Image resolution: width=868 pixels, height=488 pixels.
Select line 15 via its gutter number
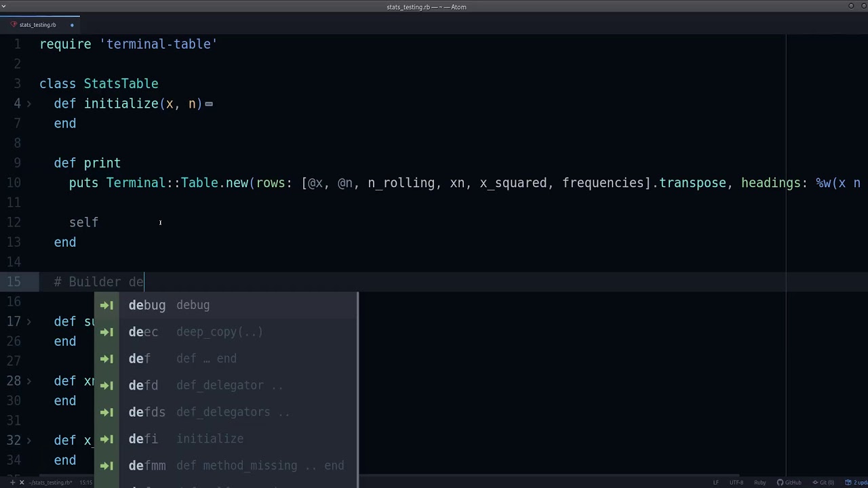14,282
